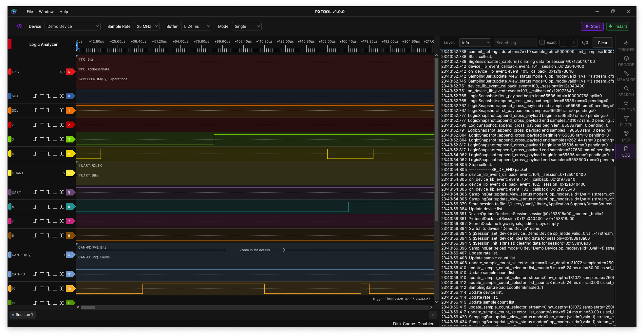Click "Disk Cache: Disabled" status text

coord(414,324)
